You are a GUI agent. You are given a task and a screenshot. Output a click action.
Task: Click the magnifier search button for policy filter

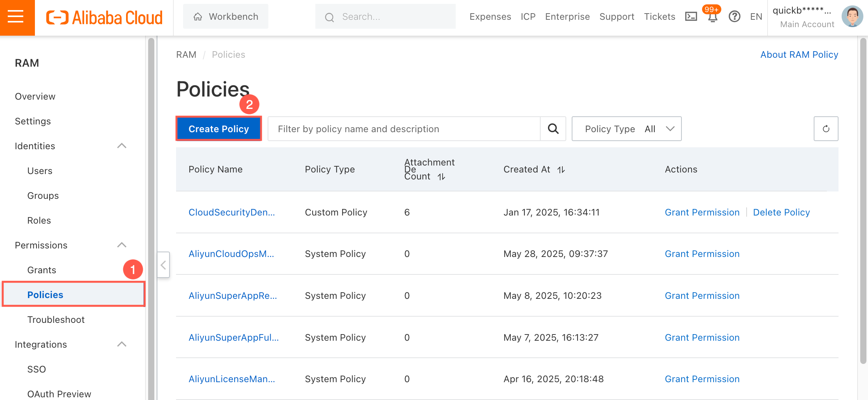click(553, 129)
